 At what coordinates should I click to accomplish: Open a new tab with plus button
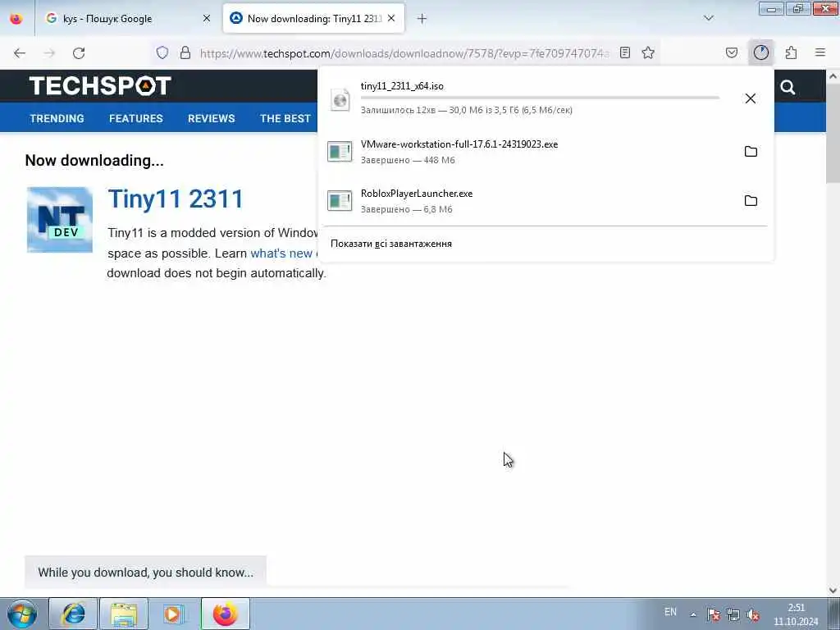[422, 19]
